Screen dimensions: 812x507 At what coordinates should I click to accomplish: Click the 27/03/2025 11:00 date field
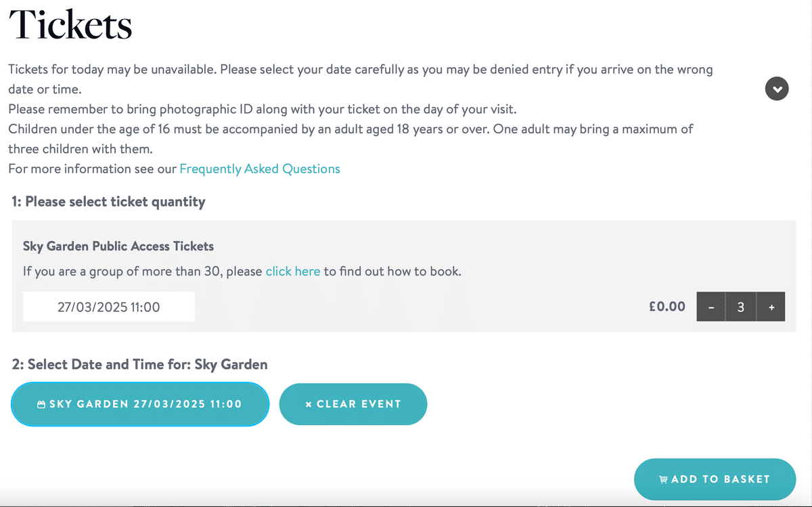point(109,307)
